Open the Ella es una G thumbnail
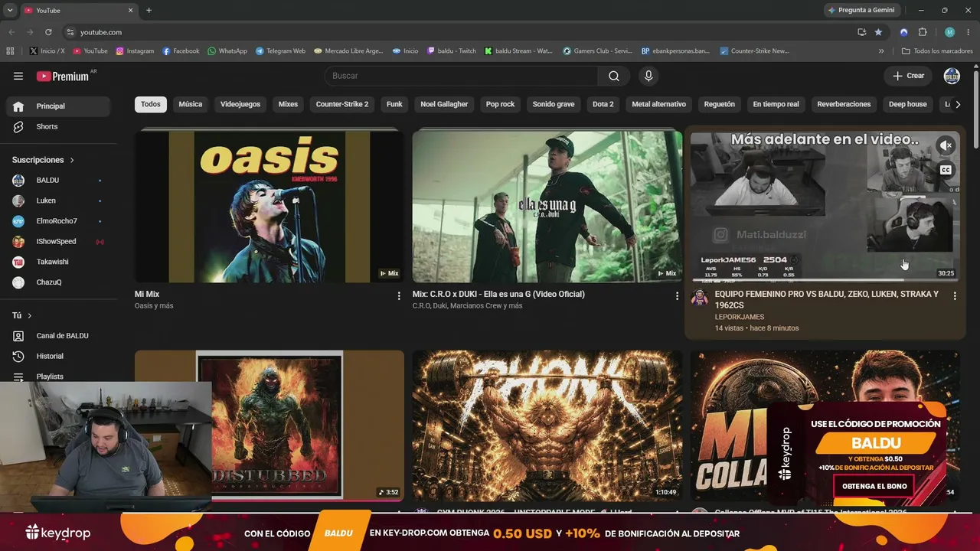980x551 pixels. coord(547,206)
